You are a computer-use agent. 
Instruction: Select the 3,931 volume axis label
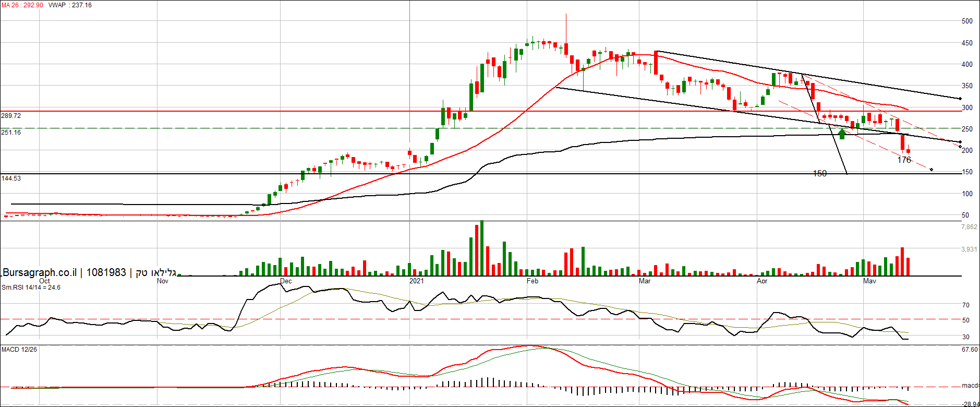click(x=969, y=249)
